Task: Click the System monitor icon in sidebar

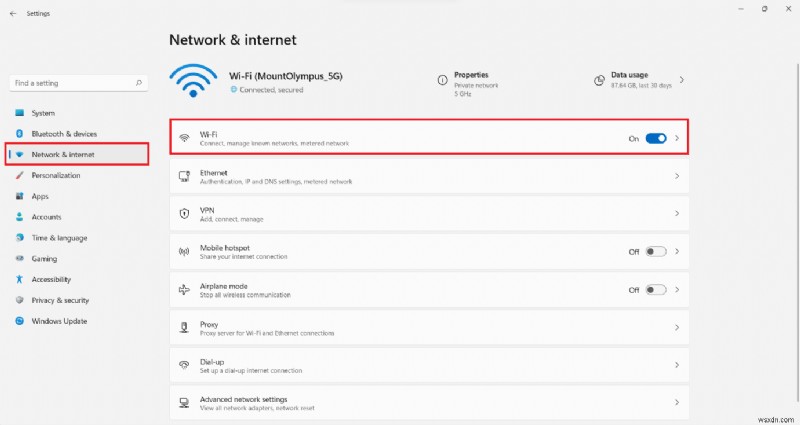Action: tap(19, 113)
